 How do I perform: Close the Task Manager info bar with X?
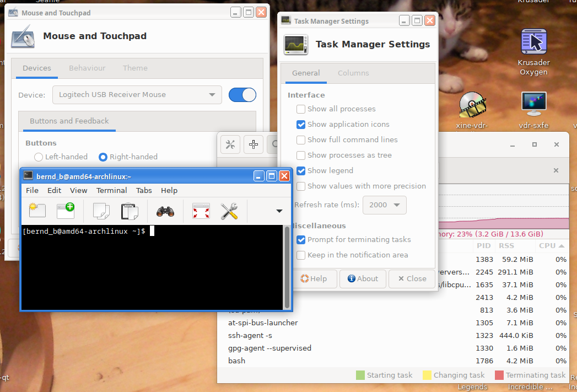(x=556, y=170)
